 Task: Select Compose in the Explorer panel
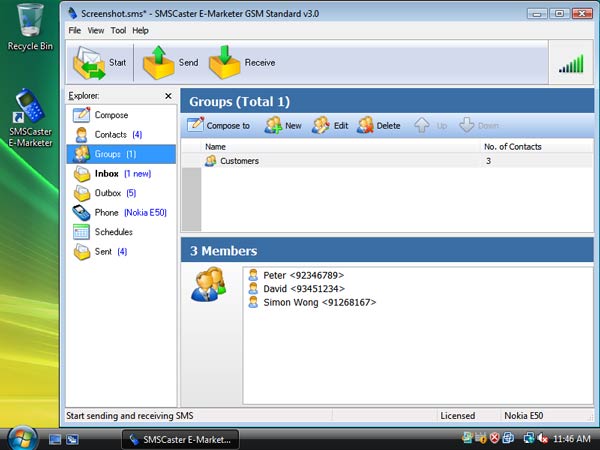110,115
